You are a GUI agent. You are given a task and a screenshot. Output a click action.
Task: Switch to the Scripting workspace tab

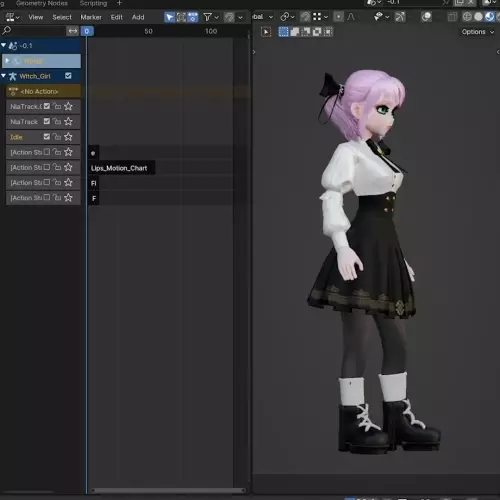tap(93, 3)
